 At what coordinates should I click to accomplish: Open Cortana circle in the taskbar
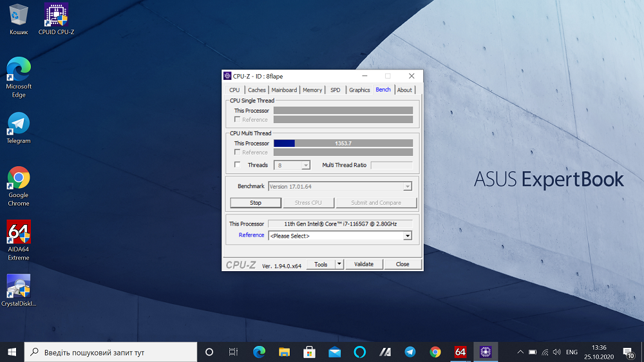[x=209, y=352]
